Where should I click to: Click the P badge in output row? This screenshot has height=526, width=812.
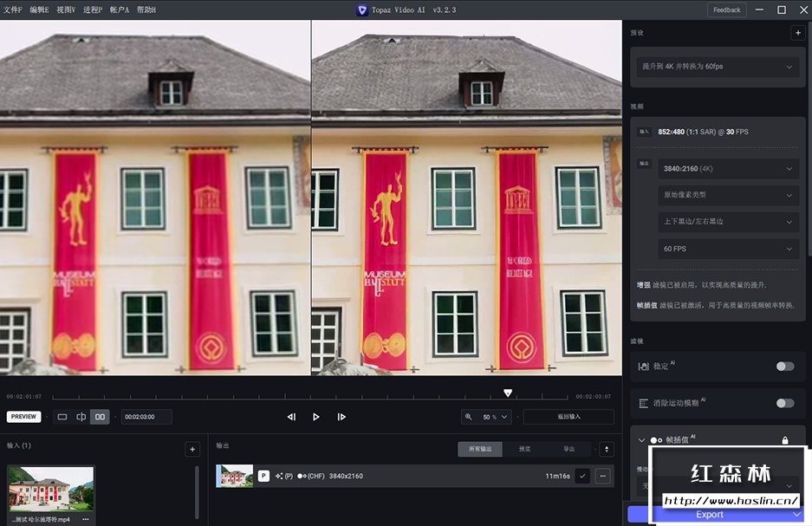pos(263,476)
